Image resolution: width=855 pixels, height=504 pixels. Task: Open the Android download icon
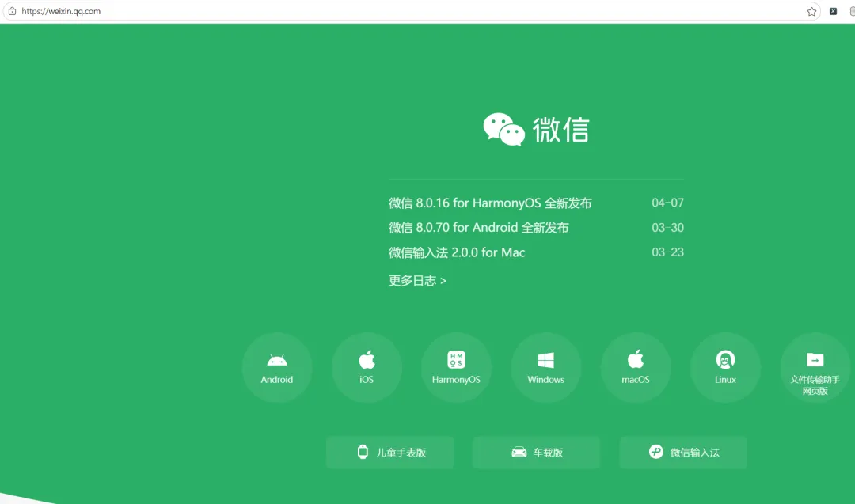pos(277,368)
